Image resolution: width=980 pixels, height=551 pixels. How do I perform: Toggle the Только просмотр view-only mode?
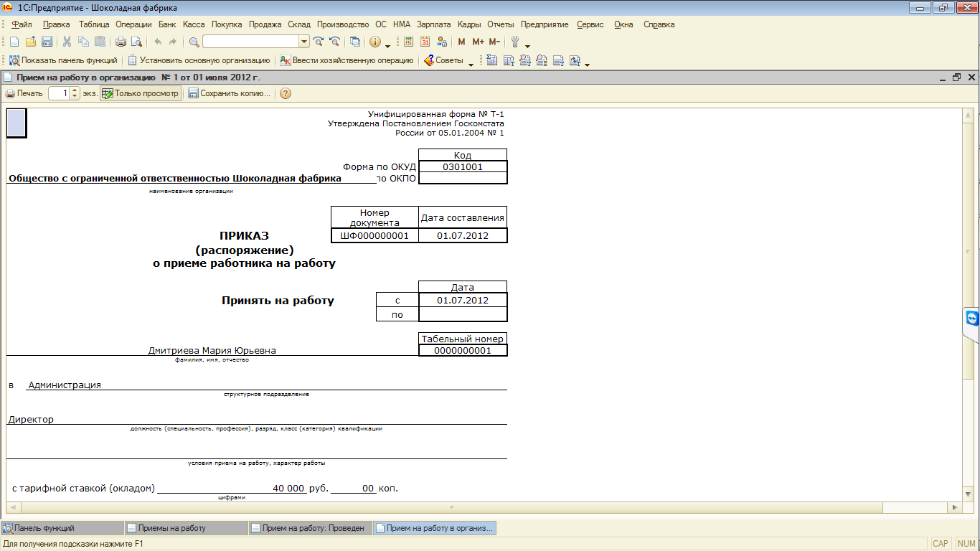point(140,93)
